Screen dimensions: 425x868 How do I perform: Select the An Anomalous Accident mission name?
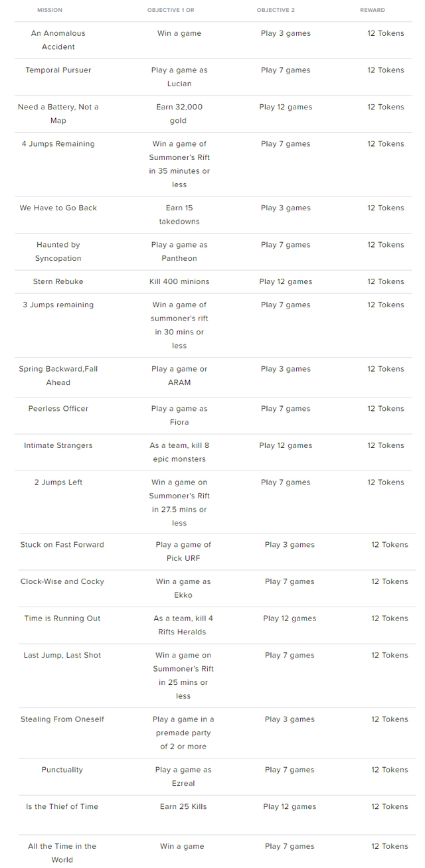click(x=58, y=40)
